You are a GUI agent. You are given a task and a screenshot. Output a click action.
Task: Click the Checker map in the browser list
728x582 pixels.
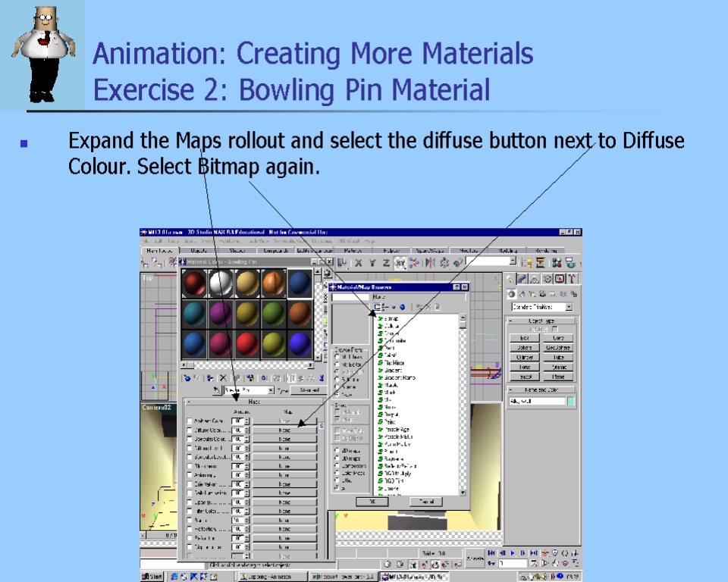click(392, 333)
